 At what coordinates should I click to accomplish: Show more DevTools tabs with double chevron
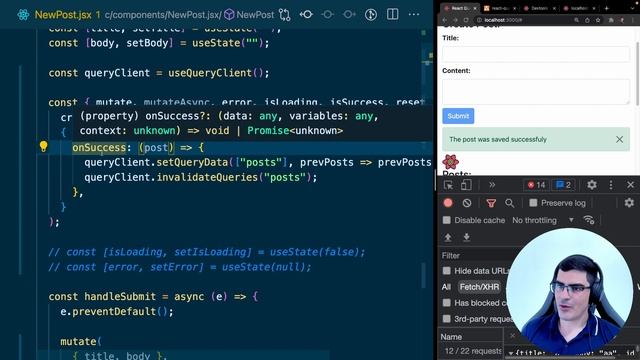492,185
